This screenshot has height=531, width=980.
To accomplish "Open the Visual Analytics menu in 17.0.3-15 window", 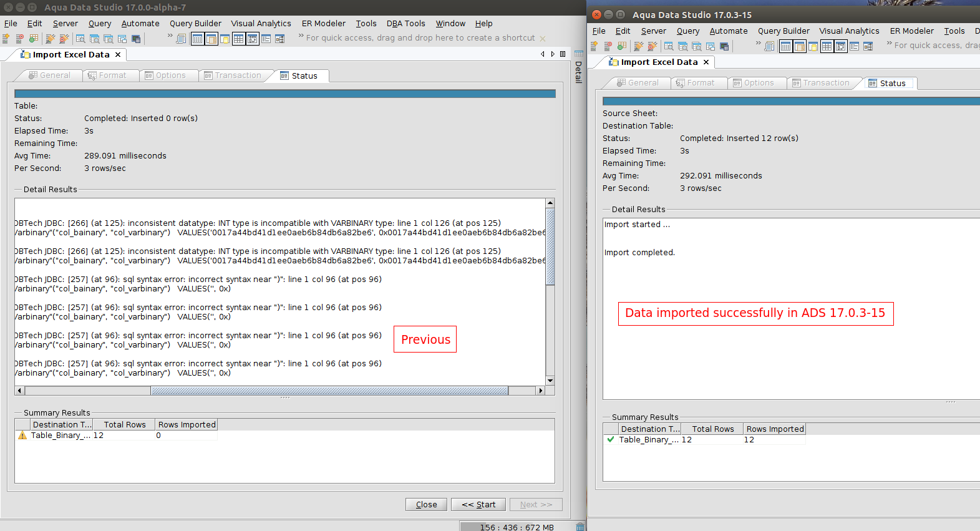I will pos(849,31).
